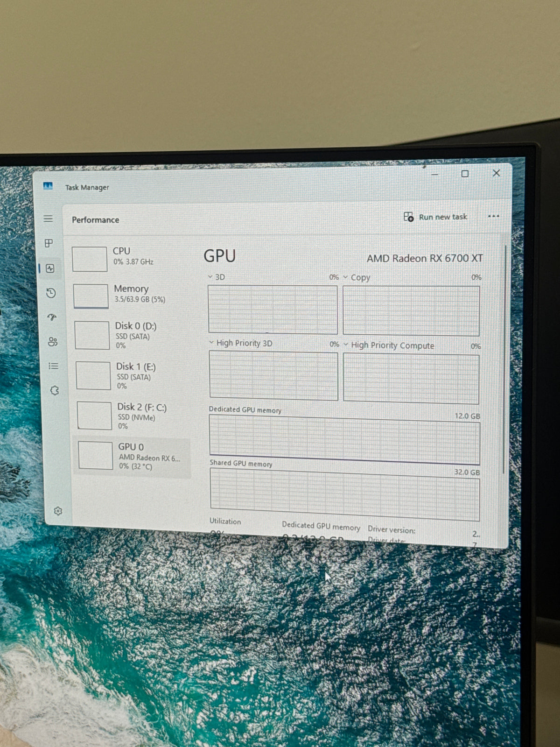560x747 pixels.
Task: Open the Details list icon
Action: [54, 366]
